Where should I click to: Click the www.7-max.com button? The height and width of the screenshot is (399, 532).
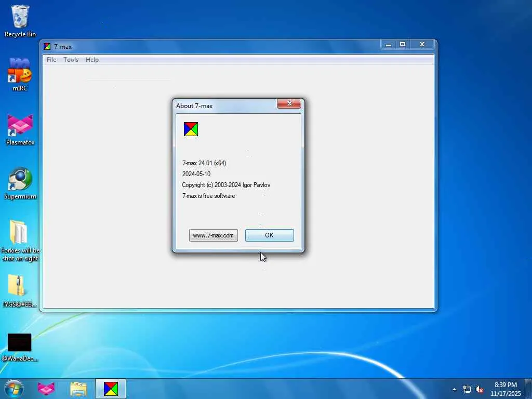coord(214,235)
